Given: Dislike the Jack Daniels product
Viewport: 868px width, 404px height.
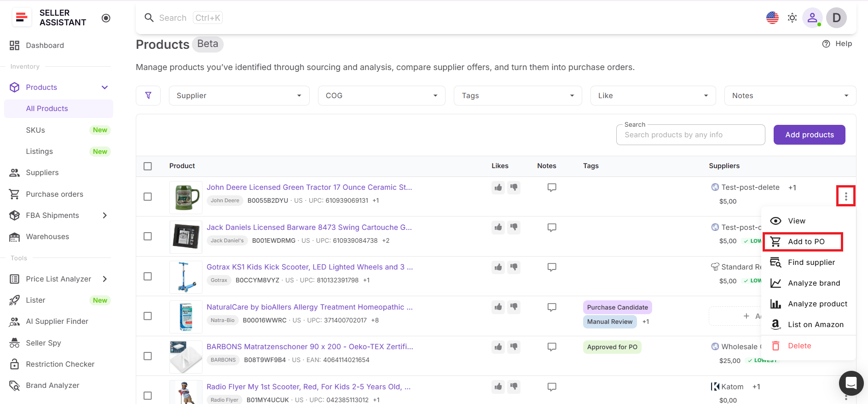Looking at the screenshot, I should pyautogui.click(x=514, y=227).
